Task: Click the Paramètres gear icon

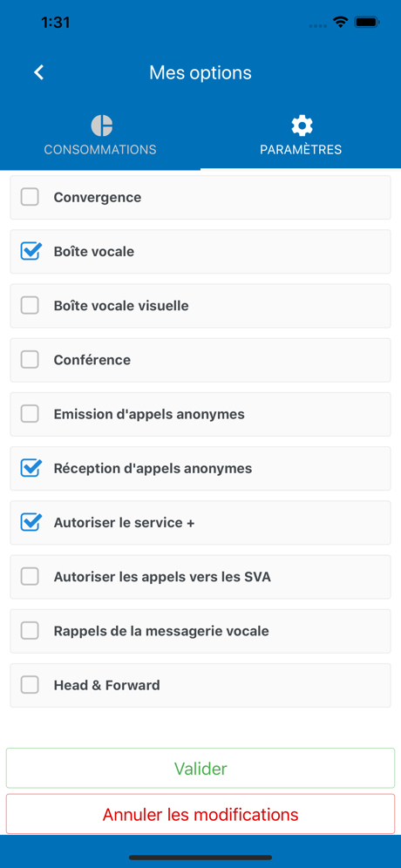Action: pos(302,125)
